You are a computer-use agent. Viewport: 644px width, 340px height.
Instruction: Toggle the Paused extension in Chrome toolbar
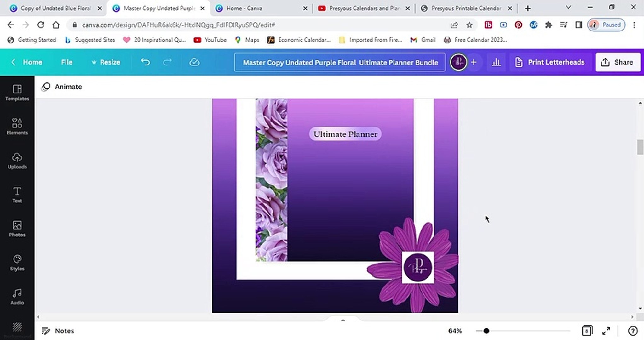click(x=606, y=25)
